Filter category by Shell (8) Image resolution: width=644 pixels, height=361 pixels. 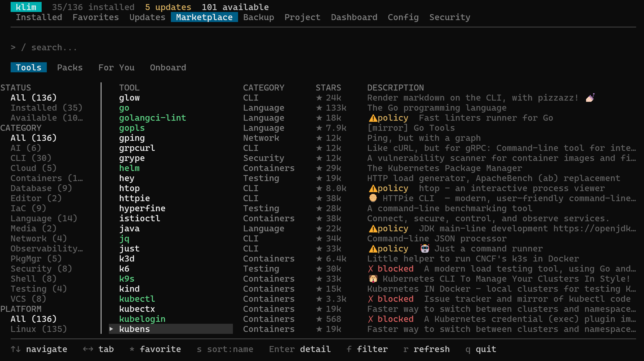[34, 279]
